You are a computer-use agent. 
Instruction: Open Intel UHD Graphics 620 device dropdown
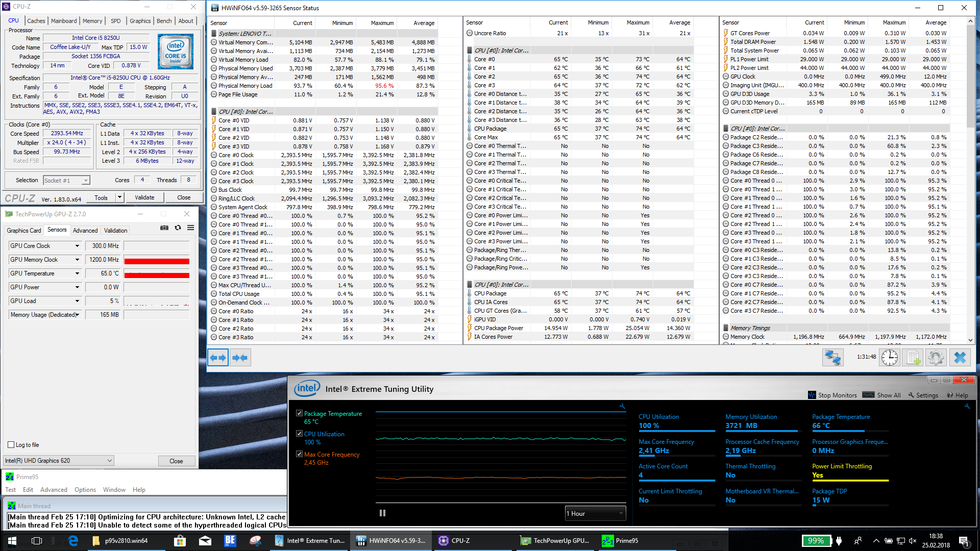coord(59,461)
